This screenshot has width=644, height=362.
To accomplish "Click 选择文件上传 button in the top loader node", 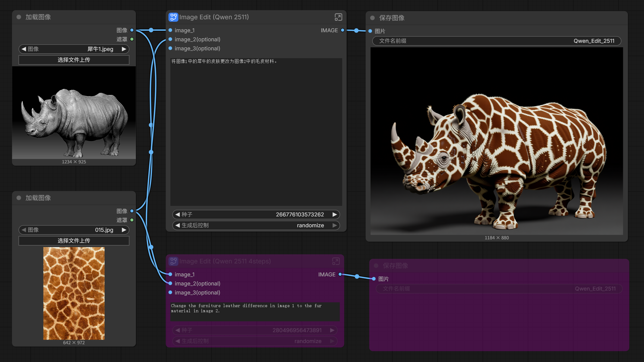I will (74, 60).
